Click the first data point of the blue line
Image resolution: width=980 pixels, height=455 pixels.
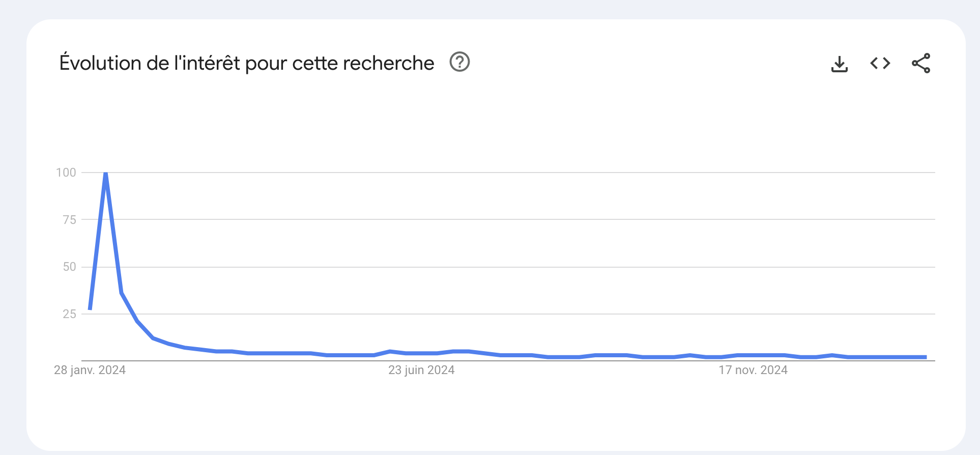pyautogui.click(x=90, y=308)
